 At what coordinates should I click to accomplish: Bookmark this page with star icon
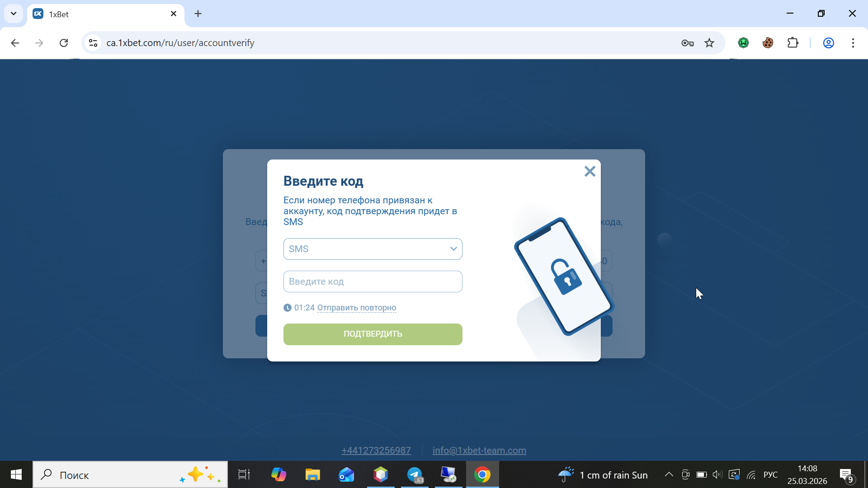709,43
